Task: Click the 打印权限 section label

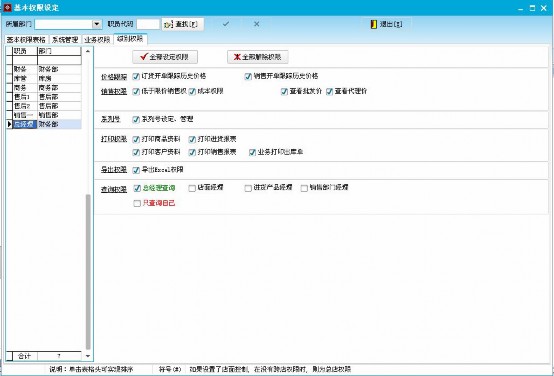Action: pos(113,140)
